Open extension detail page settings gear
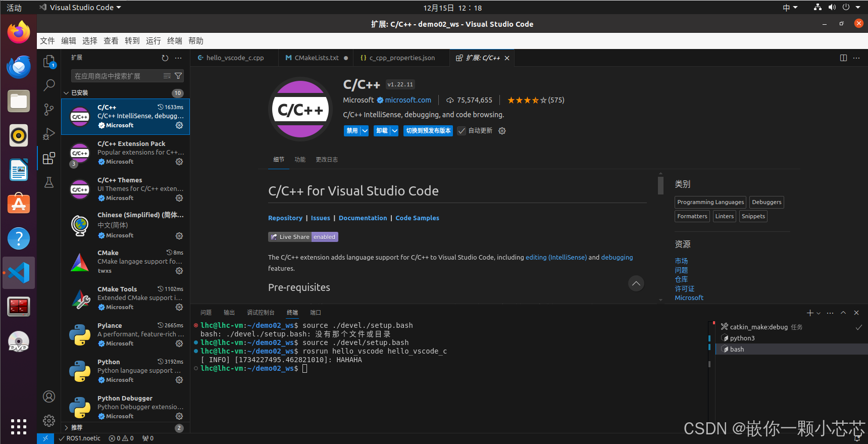This screenshot has height=444, width=868. point(502,131)
